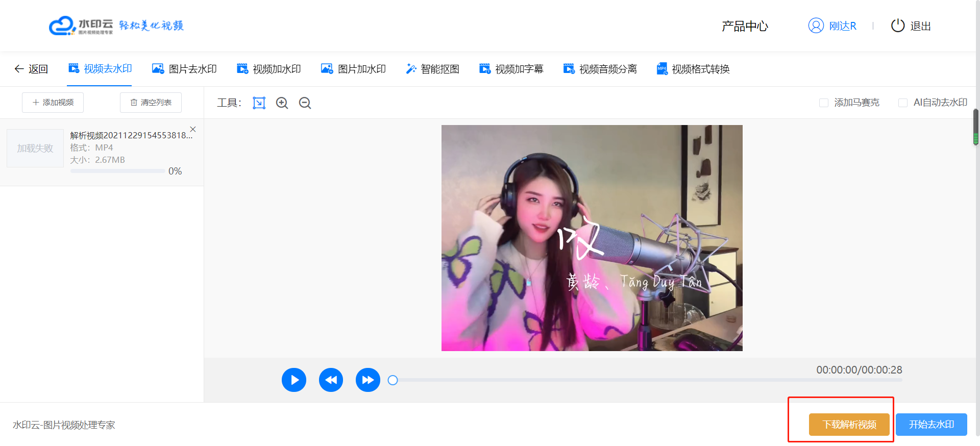Image resolution: width=980 pixels, height=446 pixels.
Task: Open the 产品中心 menu
Action: click(x=745, y=26)
